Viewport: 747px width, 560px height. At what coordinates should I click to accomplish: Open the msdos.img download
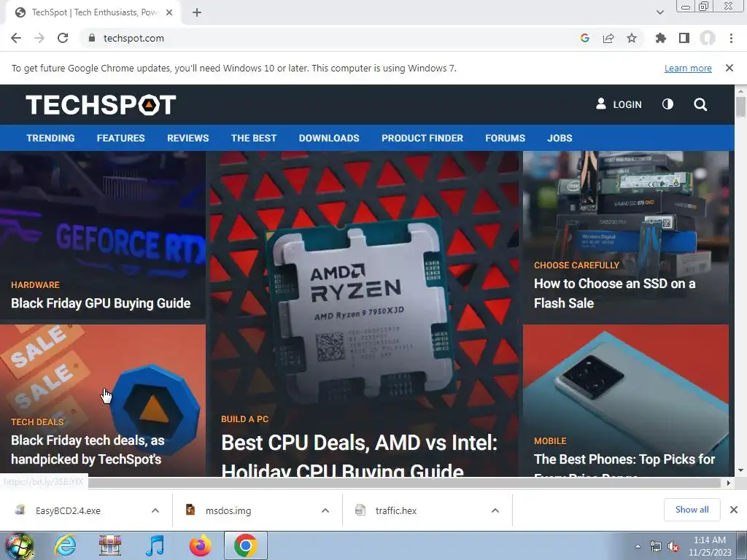point(228,510)
